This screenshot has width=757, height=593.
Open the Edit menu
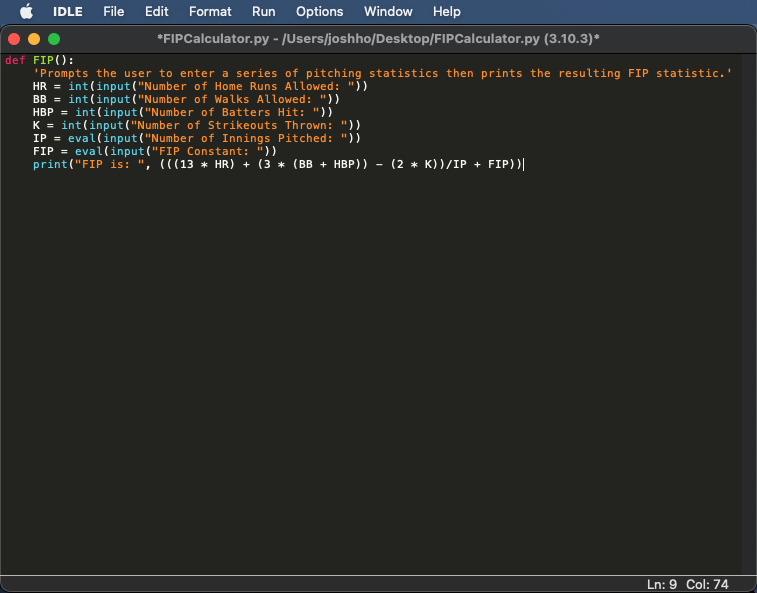click(156, 12)
